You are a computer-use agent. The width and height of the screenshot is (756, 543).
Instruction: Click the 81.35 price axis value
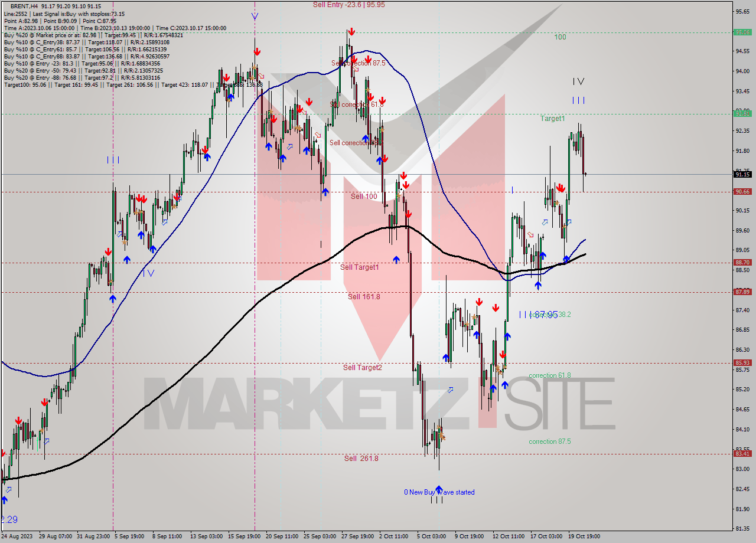(742, 529)
